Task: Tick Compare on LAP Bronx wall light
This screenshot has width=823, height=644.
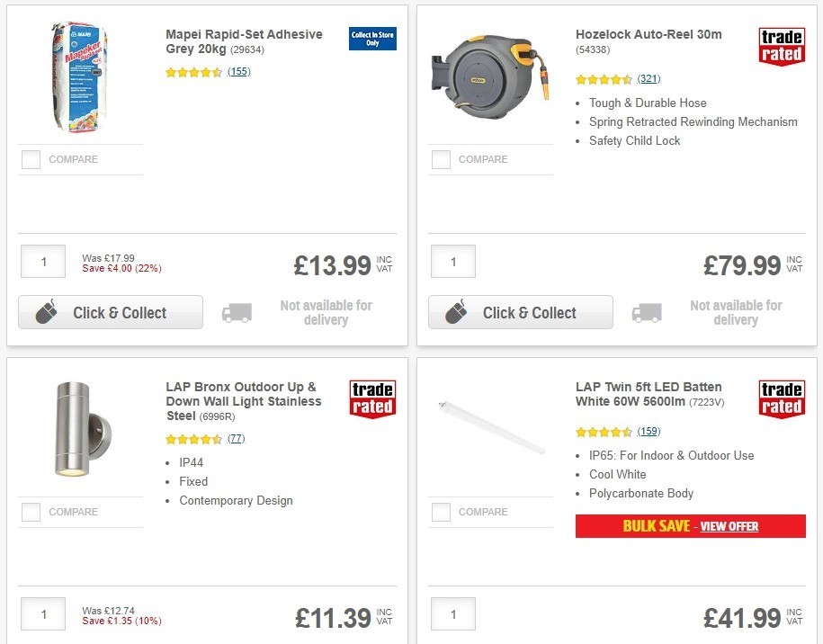Action: click(x=30, y=511)
